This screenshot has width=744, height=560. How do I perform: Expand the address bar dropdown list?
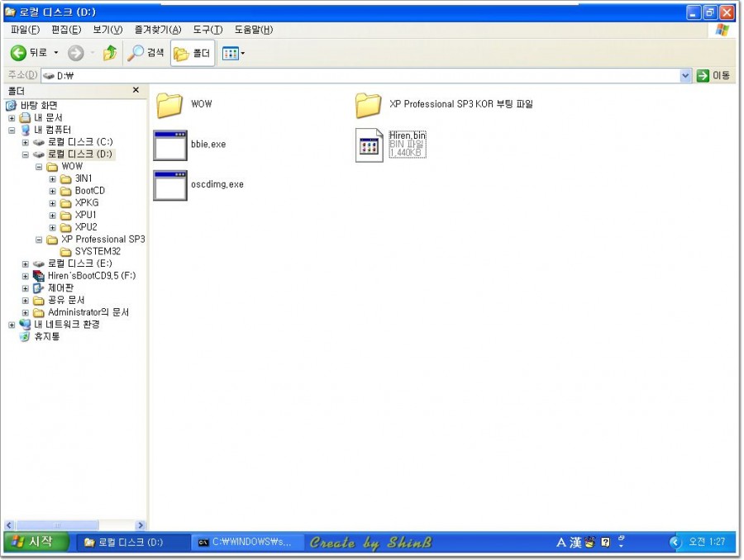point(685,75)
